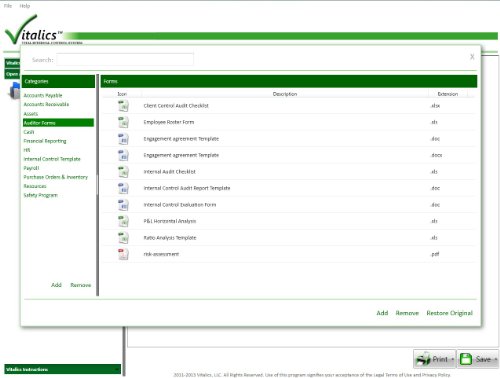Click the printer icon on the Print button
The width and height of the screenshot is (500, 378).
(423, 359)
